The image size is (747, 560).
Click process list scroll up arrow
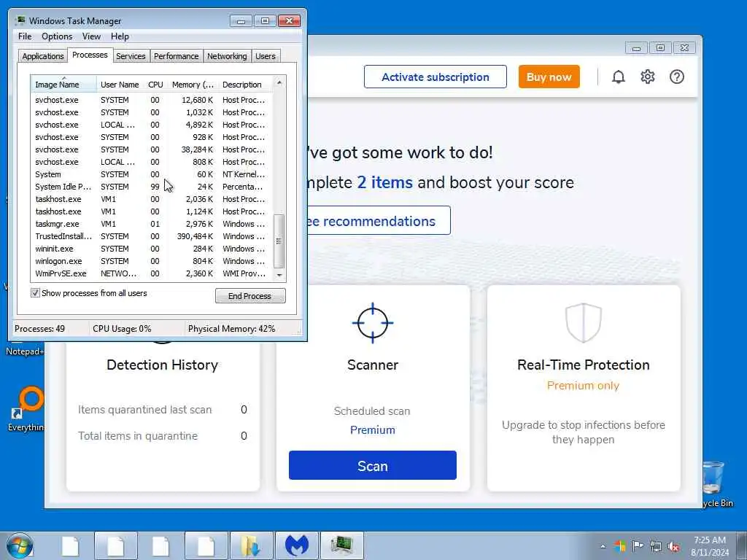click(279, 83)
